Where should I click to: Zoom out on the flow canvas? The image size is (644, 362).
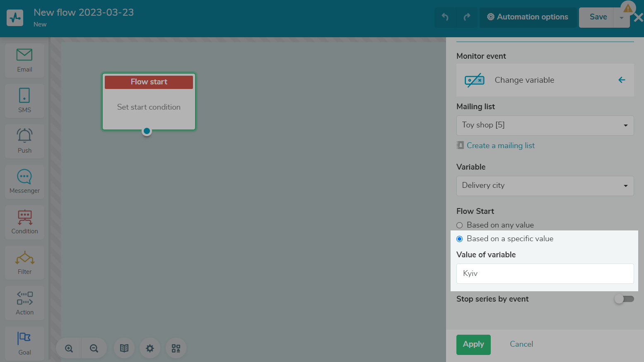coord(94,348)
